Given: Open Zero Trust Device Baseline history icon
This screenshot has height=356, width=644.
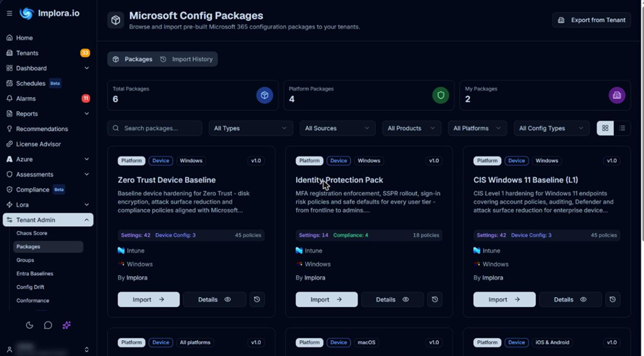Looking at the screenshot, I should pyautogui.click(x=257, y=300).
